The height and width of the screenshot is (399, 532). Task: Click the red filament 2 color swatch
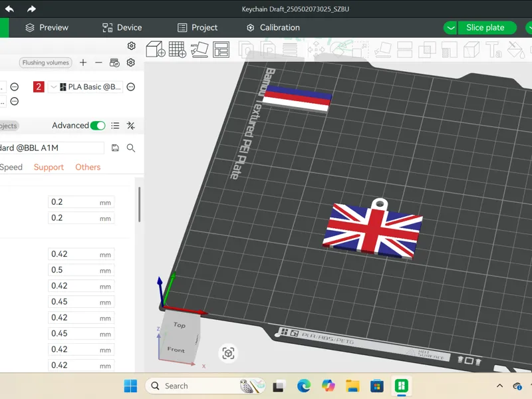[x=39, y=87]
